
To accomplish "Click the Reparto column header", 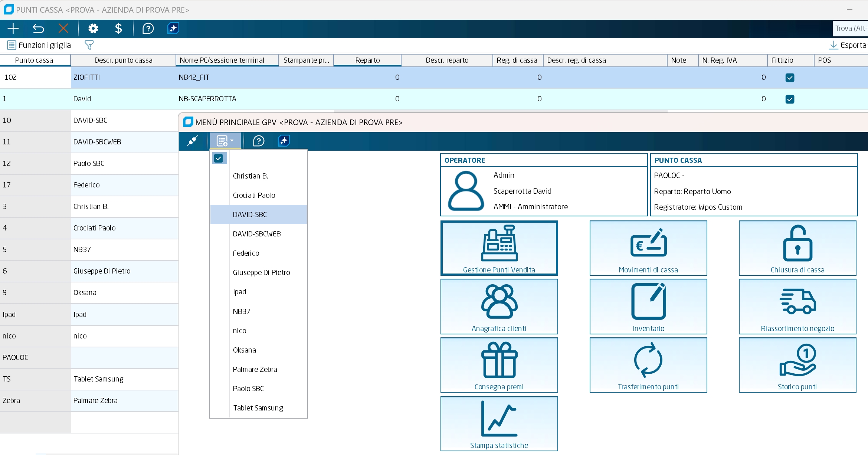I will (367, 60).
